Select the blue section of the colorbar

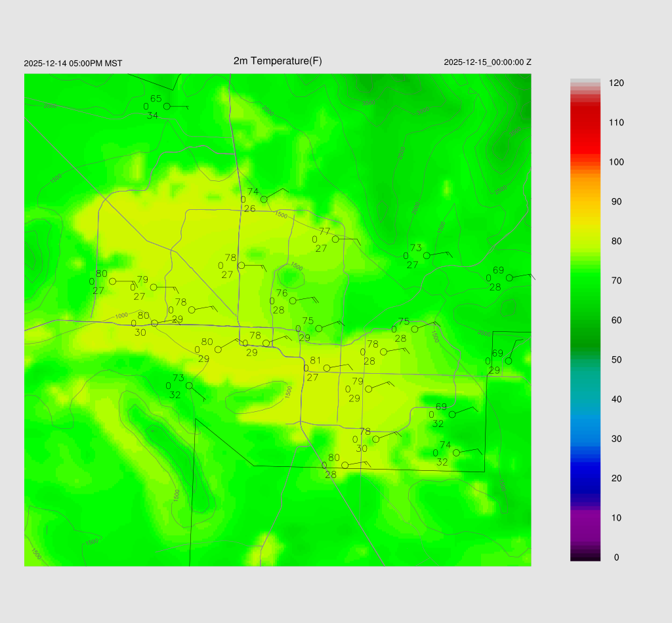pyautogui.click(x=585, y=466)
